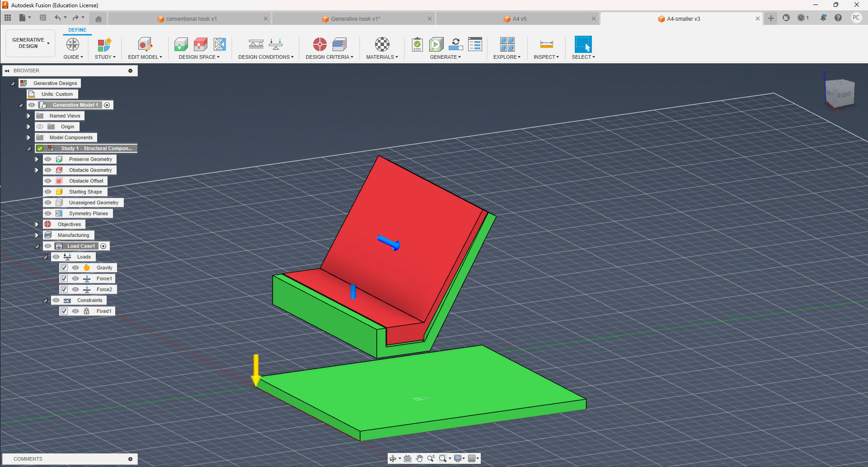Image resolution: width=868 pixels, height=467 pixels.
Task: Click the Home tab icon
Action: pos(99,19)
